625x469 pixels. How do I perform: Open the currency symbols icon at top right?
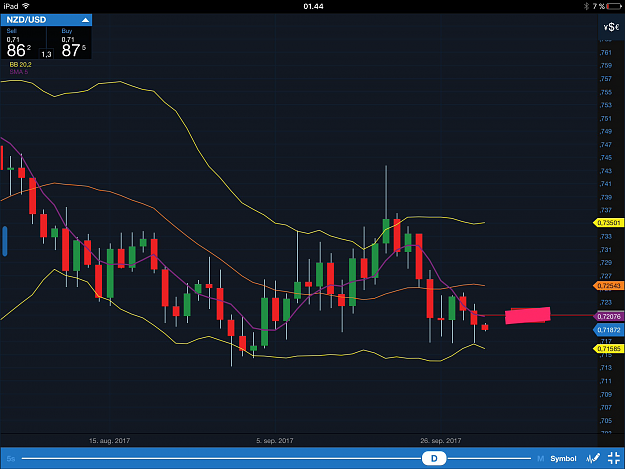(611, 27)
